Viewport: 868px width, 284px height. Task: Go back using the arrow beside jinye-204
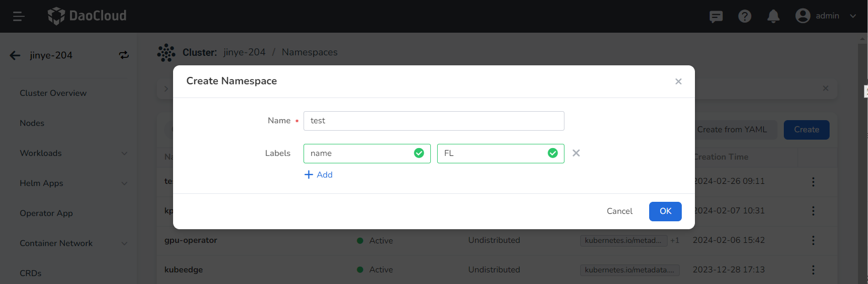15,55
